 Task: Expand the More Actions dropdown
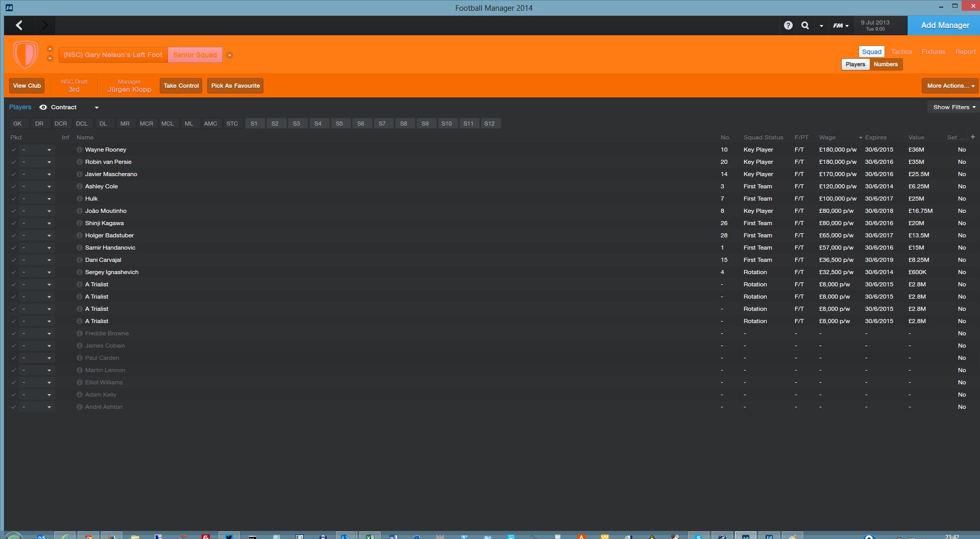click(x=950, y=86)
